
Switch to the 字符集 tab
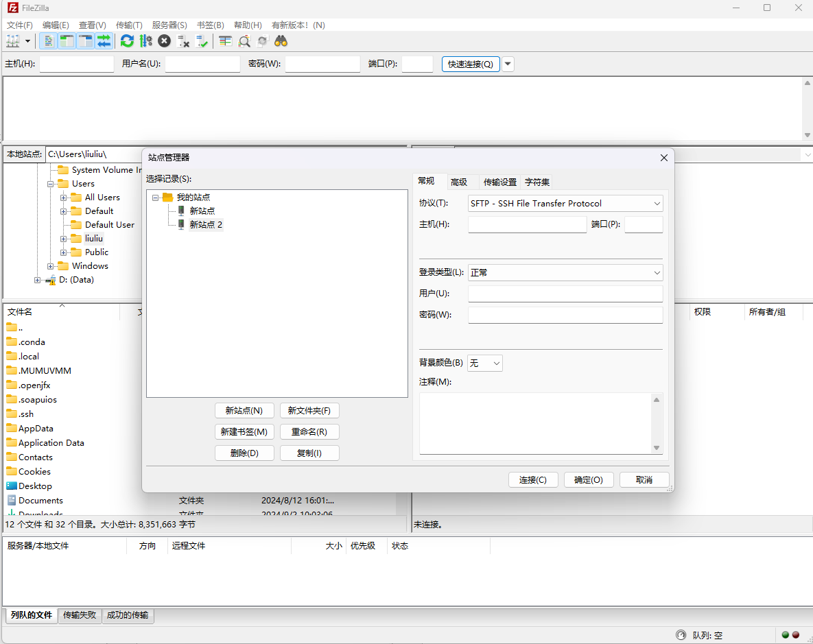click(537, 182)
